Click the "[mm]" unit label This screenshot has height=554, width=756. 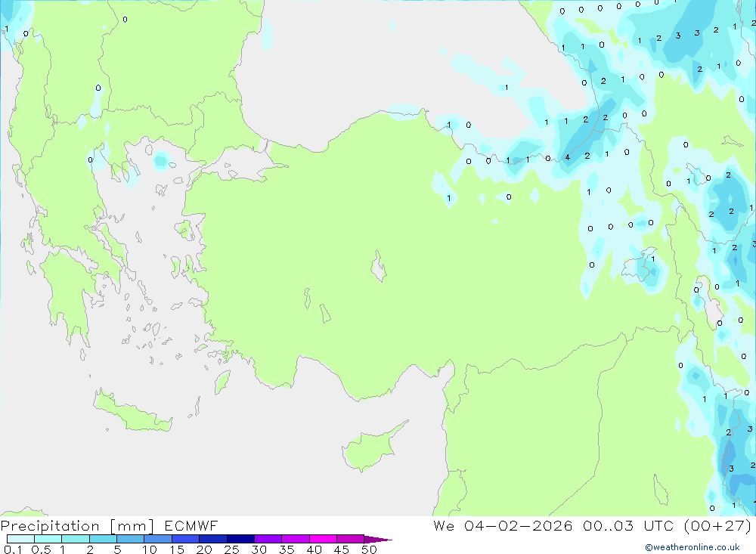point(132,526)
